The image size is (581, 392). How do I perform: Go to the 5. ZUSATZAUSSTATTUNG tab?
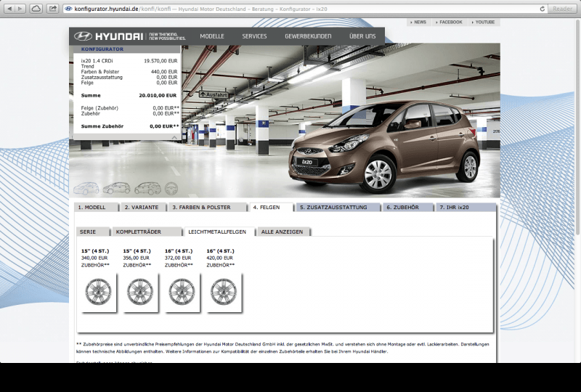338,207
